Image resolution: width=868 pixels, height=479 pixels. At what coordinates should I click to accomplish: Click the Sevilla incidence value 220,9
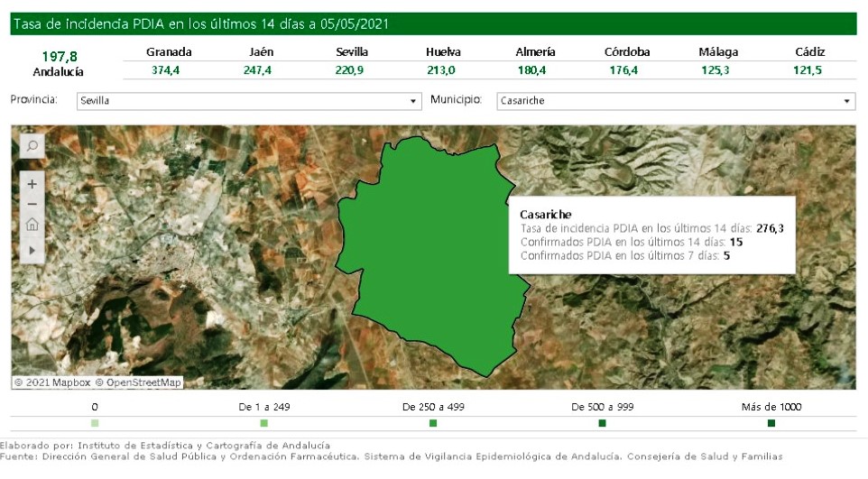click(x=351, y=70)
